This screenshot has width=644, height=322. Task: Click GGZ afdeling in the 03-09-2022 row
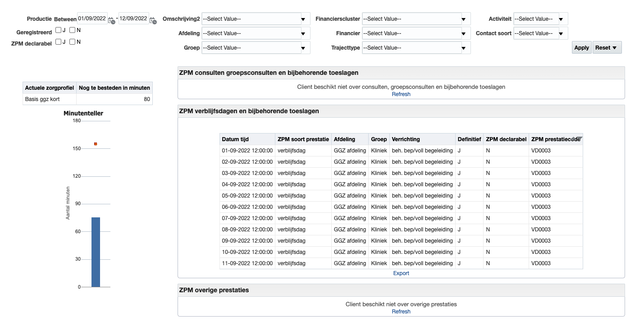click(350, 173)
